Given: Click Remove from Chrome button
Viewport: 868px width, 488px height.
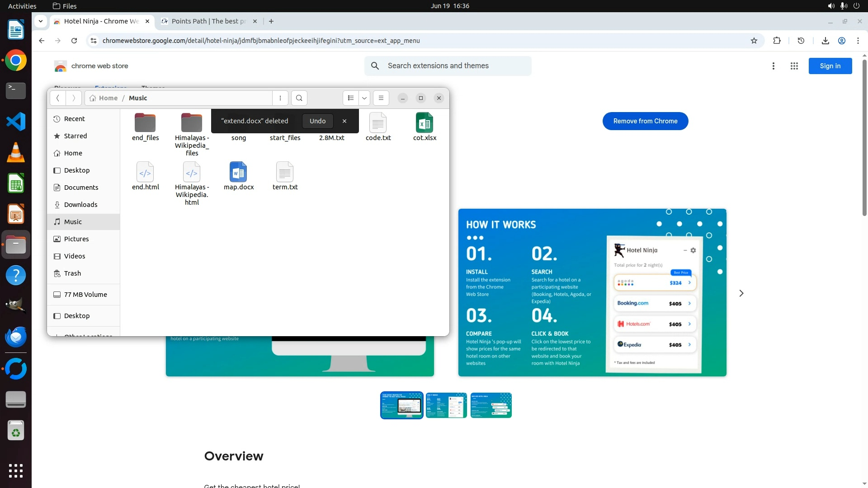Looking at the screenshot, I should click(645, 121).
